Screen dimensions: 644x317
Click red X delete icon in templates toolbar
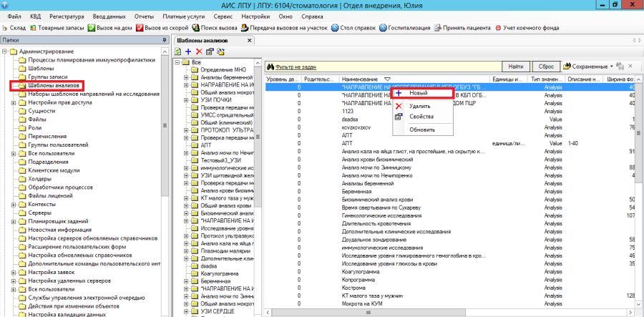[199, 52]
